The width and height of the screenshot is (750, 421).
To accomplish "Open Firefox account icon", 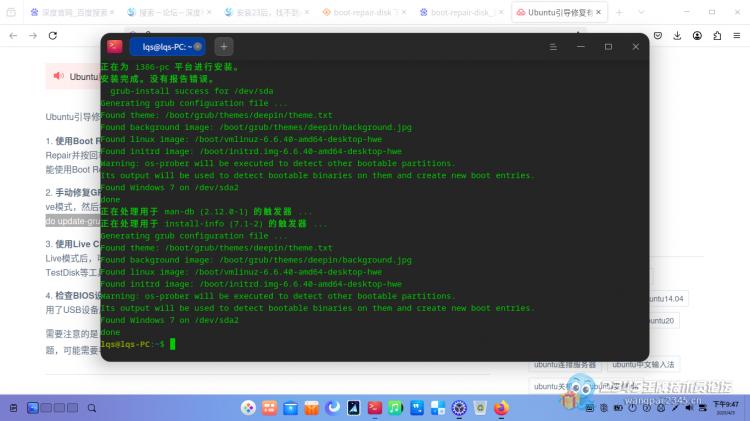I will [x=697, y=35].
